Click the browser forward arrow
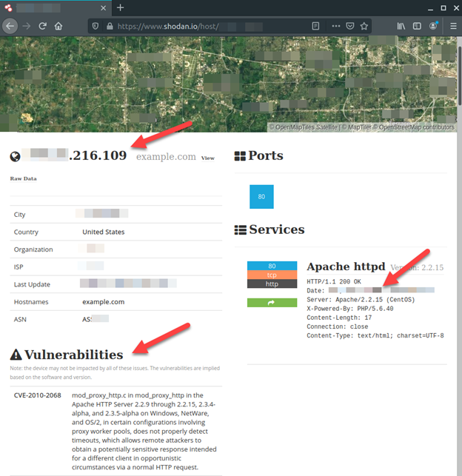The width and height of the screenshot is (462, 476). coord(27,26)
